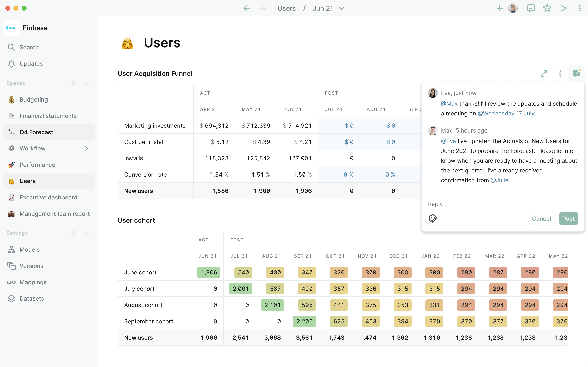Open the Executive dashboard space
This screenshot has height=367, width=588.
[x=48, y=197]
